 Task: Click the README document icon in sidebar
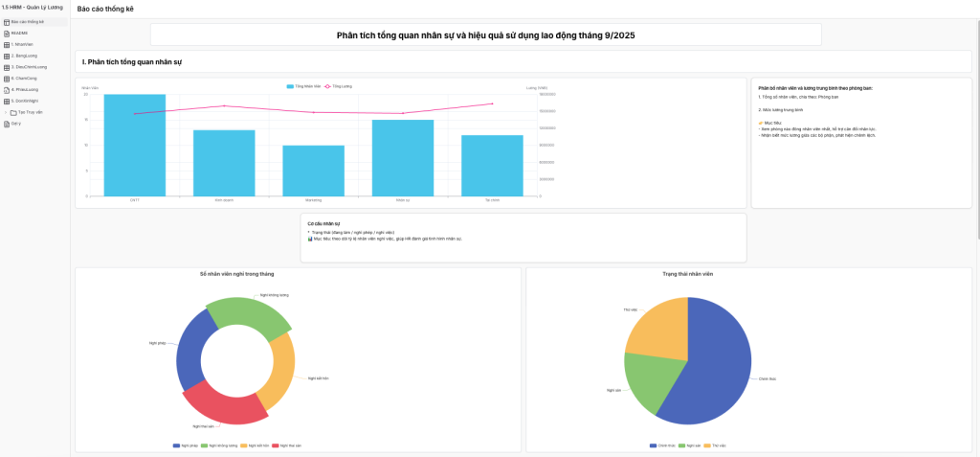pos(7,33)
